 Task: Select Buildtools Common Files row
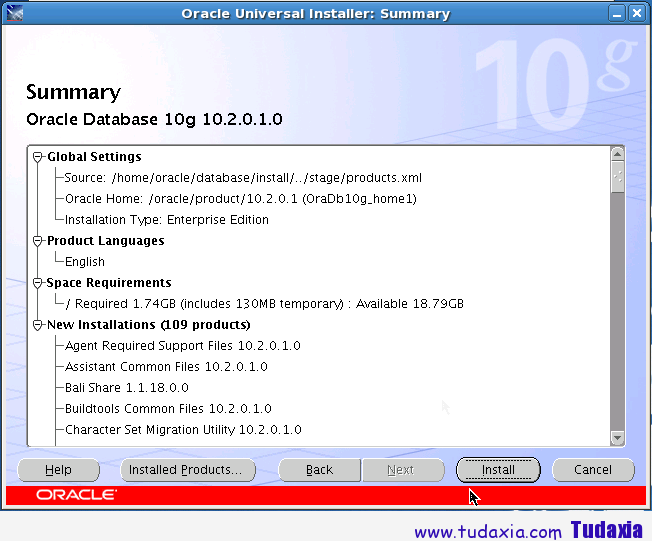point(168,409)
